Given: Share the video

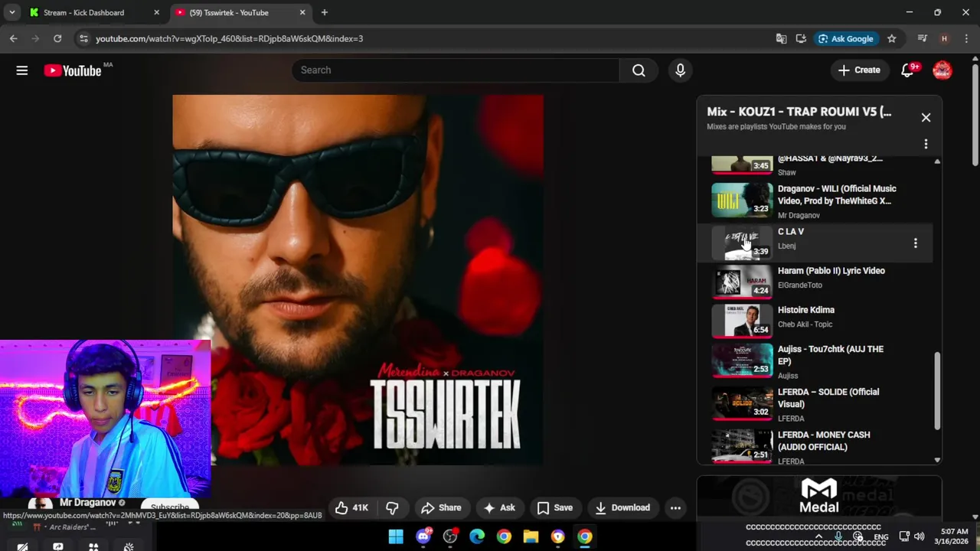Looking at the screenshot, I should tap(440, 507).
